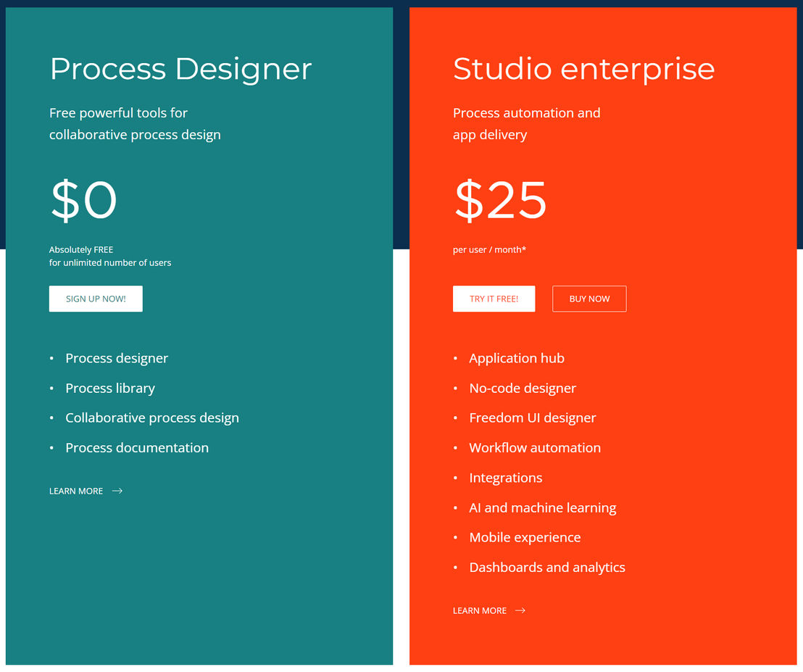
Task: Click 'collaborative process design' subtitle line
Action: 135,135
